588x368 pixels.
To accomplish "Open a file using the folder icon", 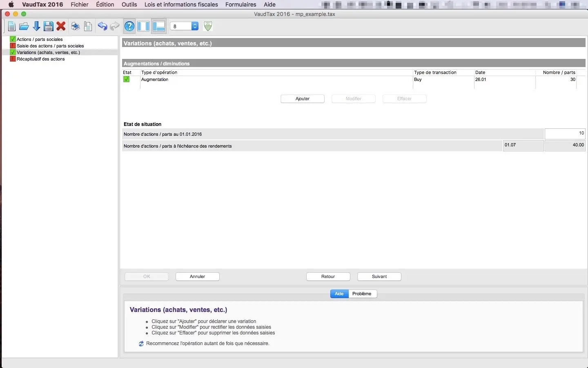I will (x=24, y=27).
